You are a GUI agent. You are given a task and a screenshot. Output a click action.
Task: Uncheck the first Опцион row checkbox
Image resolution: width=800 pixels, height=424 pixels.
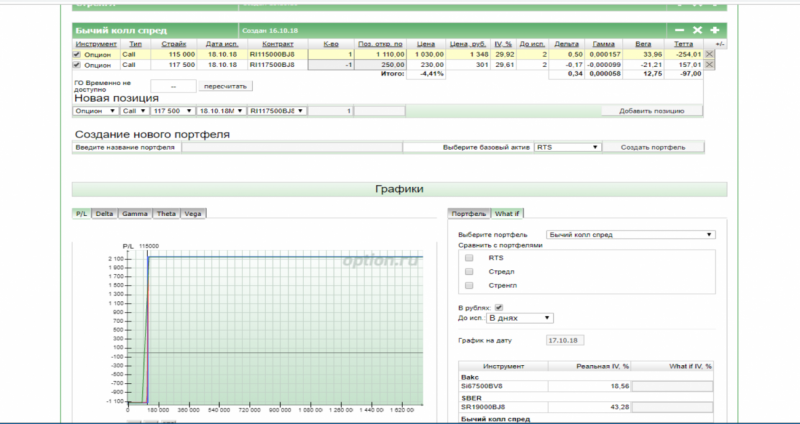[x=78, y=54]
